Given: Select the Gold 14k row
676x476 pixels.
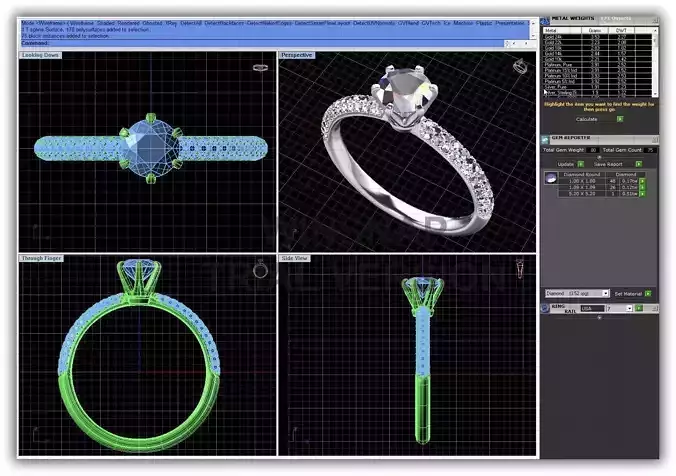Looking at the screenshot, I should (x=598, y=53).
